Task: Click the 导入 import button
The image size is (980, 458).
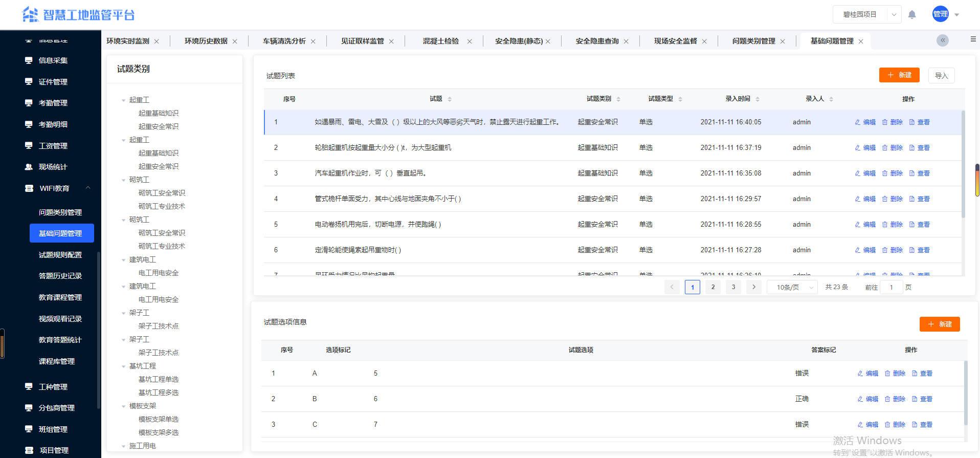Action: coord(941,76)
